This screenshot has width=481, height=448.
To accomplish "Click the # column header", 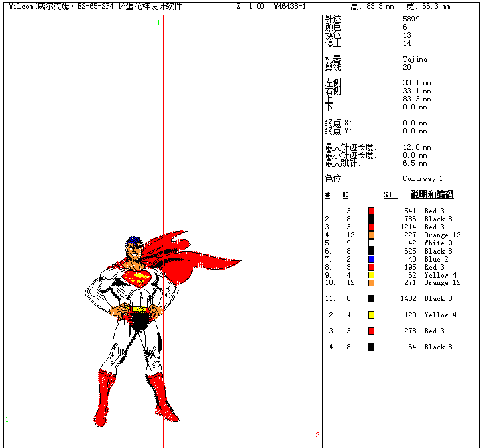I will point(327,195).
